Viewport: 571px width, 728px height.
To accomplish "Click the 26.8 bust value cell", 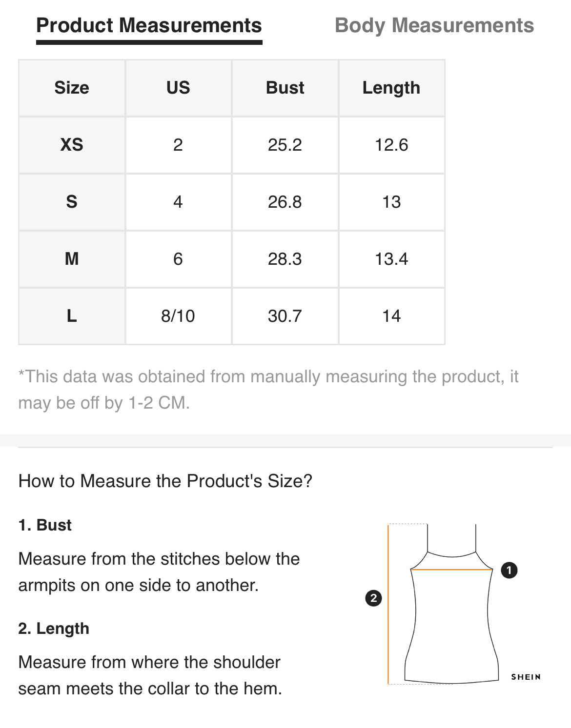I will point(285,202).
